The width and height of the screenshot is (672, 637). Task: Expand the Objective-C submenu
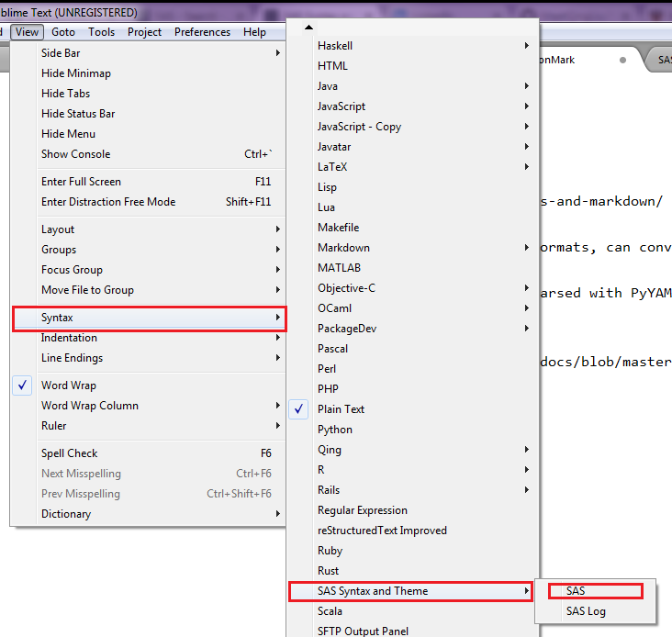point(412,288)
